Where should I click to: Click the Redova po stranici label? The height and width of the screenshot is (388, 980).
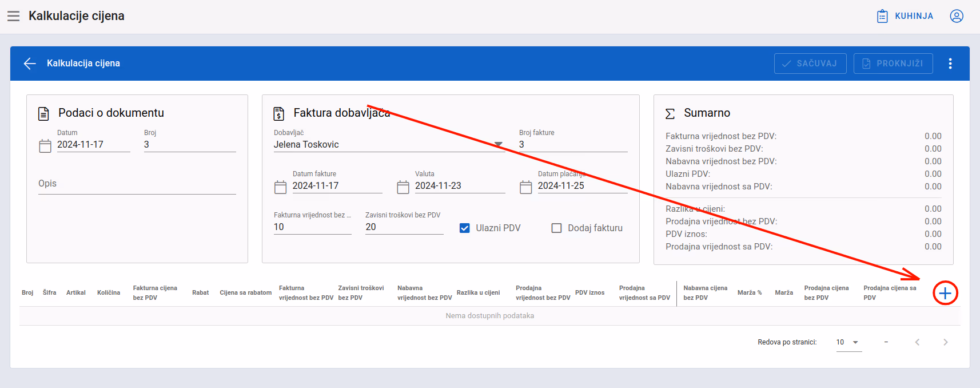(x=787, y=342)
